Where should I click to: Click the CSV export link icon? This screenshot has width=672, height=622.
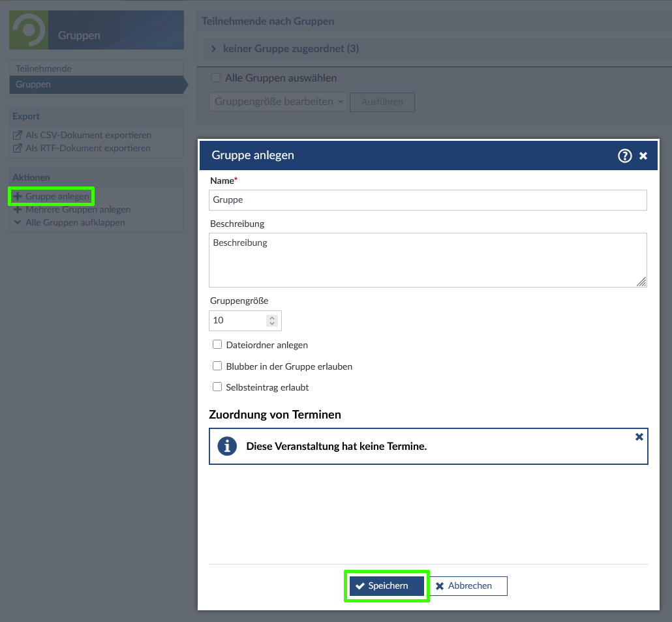[x=18, y=136]
